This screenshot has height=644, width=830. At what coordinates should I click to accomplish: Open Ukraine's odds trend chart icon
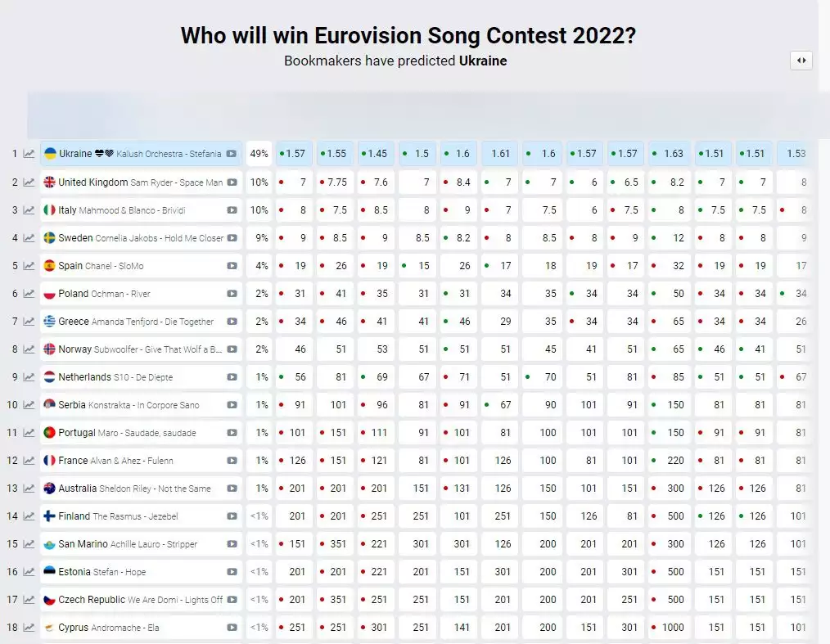[29, 154]
